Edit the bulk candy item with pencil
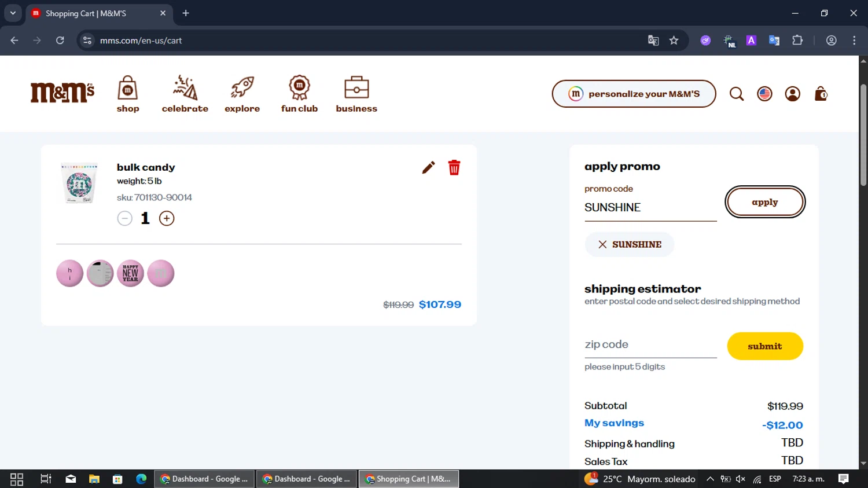 click(428, 168)
